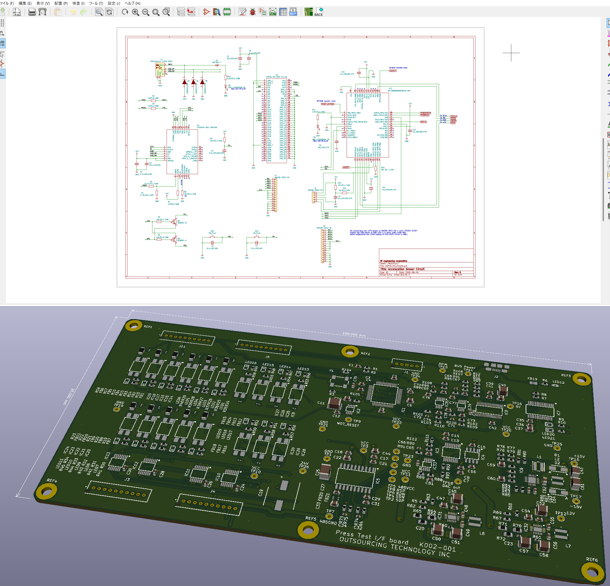Open the symbol library browser icon

(x=217, y=12)
